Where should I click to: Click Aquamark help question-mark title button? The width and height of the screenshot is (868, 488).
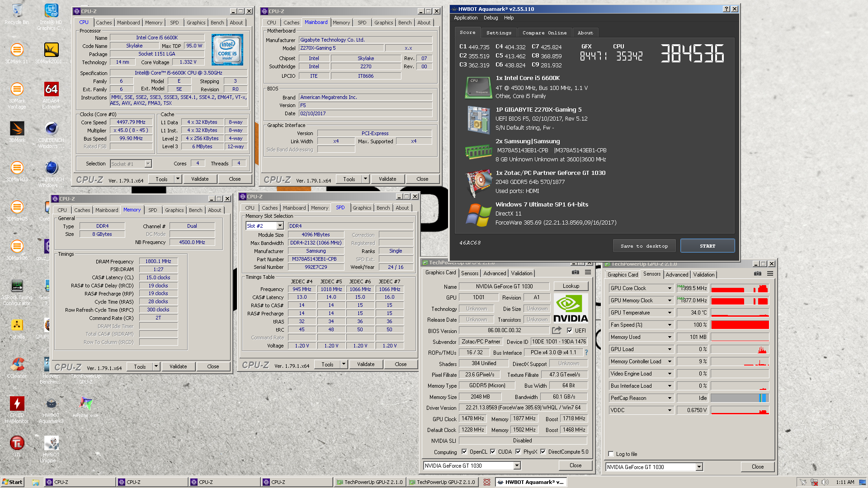point(726,9)
